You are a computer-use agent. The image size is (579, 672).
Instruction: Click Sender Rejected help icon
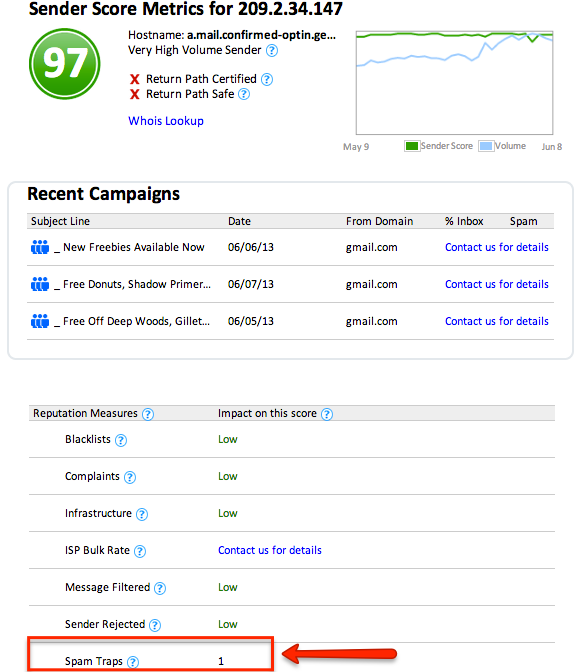tap(155, 625)
